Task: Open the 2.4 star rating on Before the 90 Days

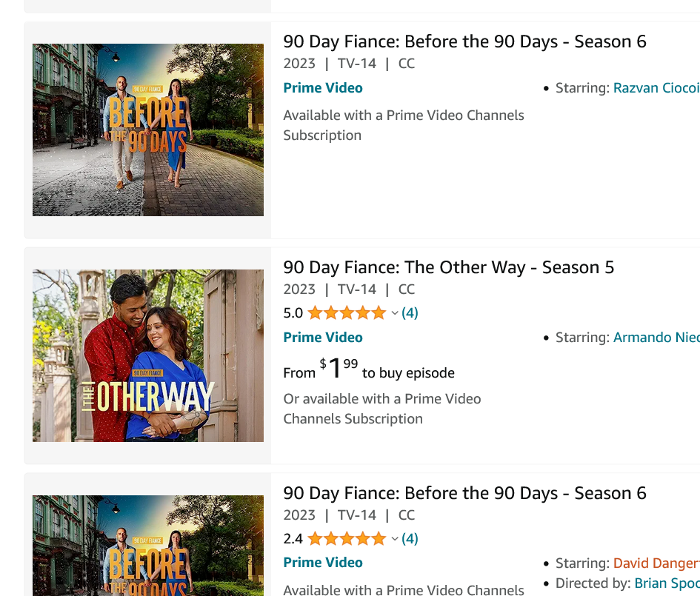Action: [x=346, y=538]
